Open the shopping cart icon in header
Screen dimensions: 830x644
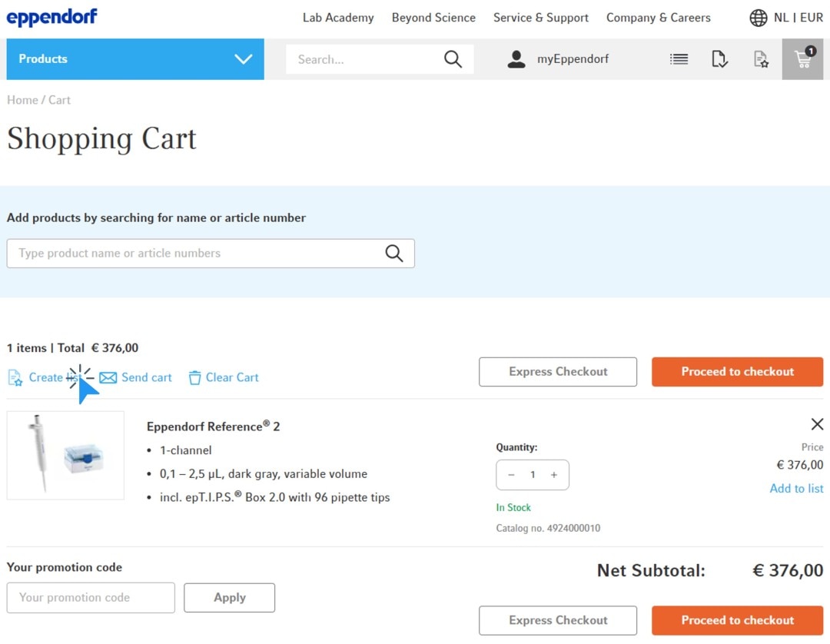(802, 59)
